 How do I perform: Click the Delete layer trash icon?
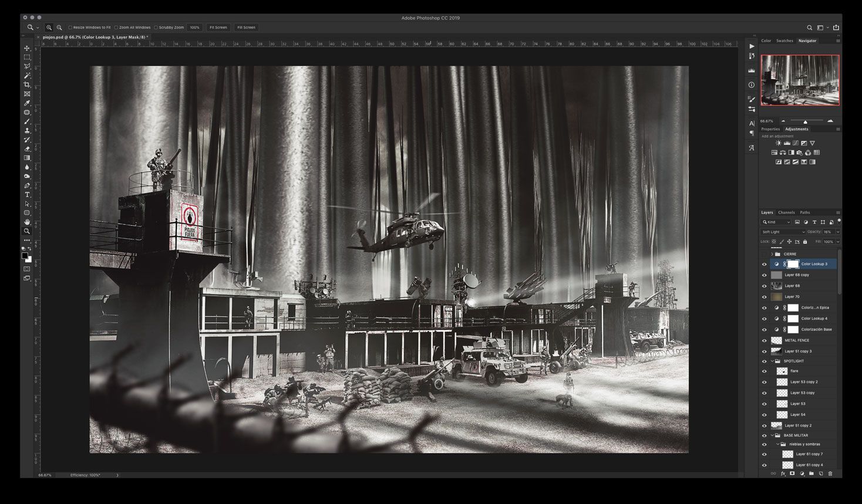[x=830, y=473]
